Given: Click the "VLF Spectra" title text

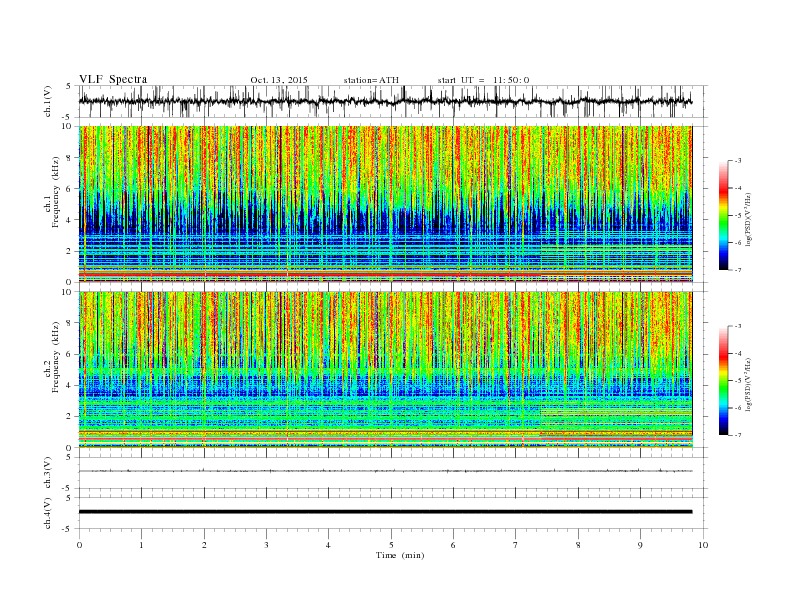Looking at the screenshot, I should 113,79.
